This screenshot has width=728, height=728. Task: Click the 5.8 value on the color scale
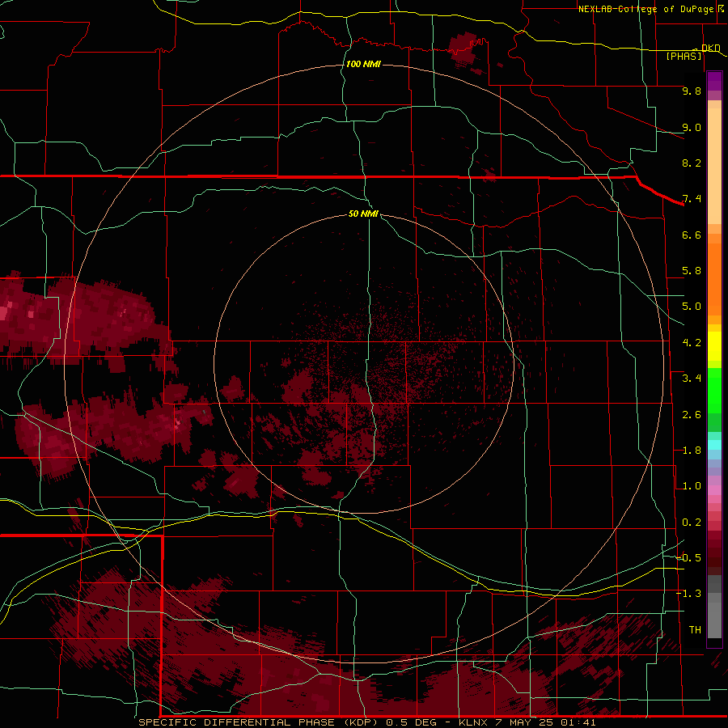[x=692, y=271]
